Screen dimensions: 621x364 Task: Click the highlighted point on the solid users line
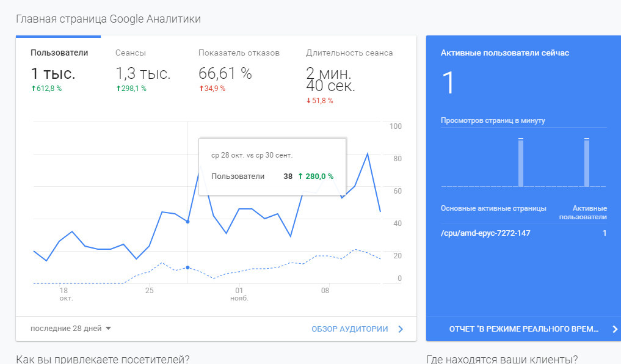pos(187,222)
